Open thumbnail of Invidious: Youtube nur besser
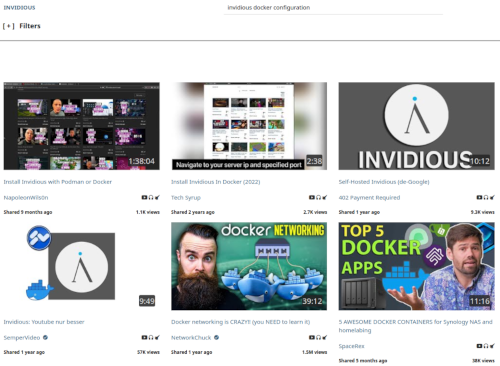The width and height of the screenshot is (500, 366). (82, 266)
